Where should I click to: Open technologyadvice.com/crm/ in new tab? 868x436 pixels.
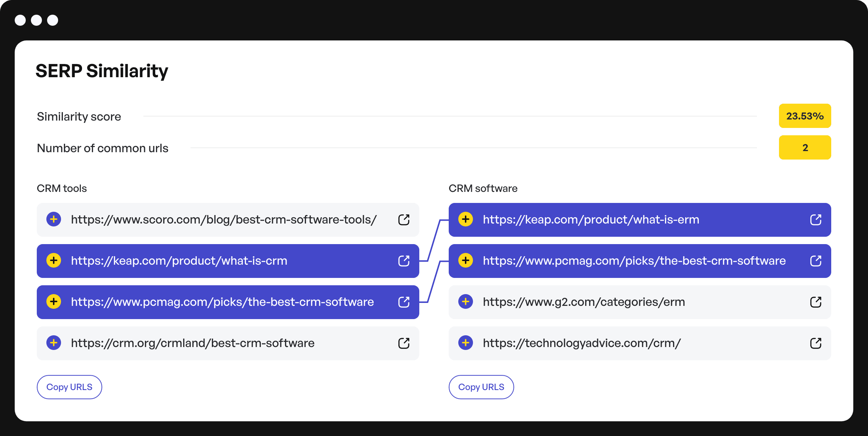pos(816,343)
